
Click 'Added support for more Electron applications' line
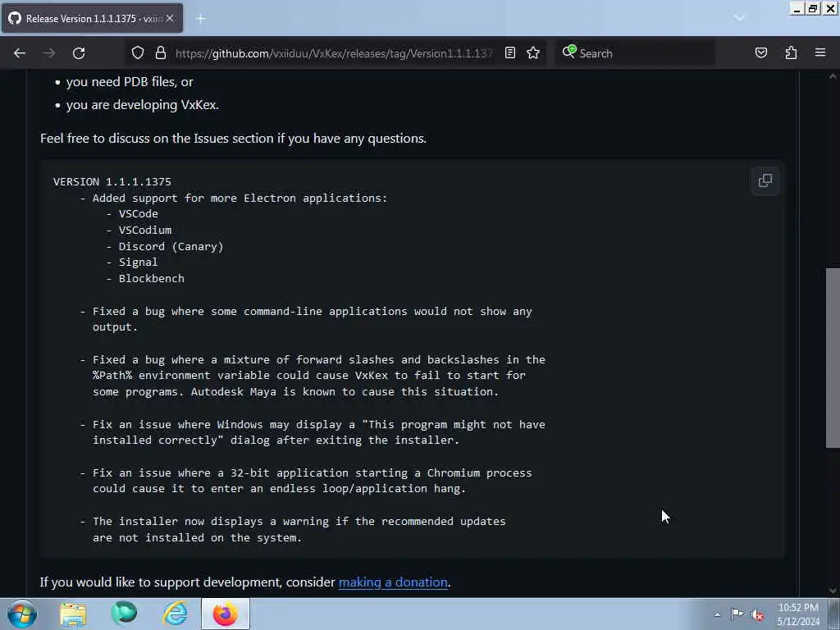pos(240,199)
